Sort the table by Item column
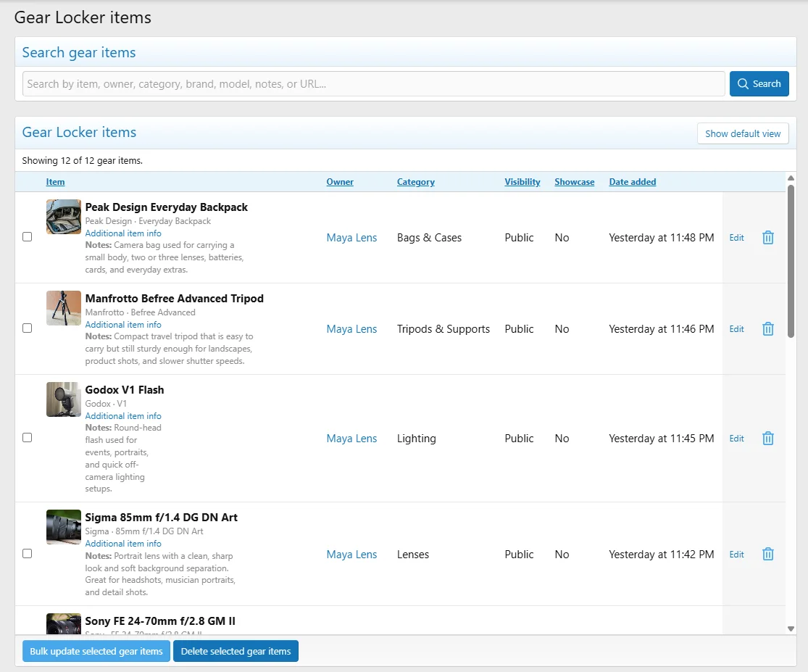Image resolution: width=808 pixels, height=672 pixels. click(x=55, y=182)
